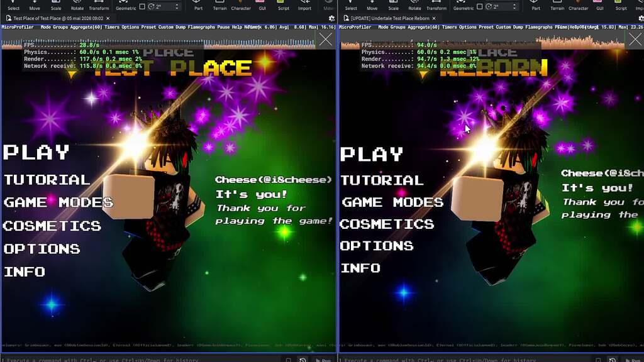Open Timers menu in right MicroProfiler

[x=449, y=27]
